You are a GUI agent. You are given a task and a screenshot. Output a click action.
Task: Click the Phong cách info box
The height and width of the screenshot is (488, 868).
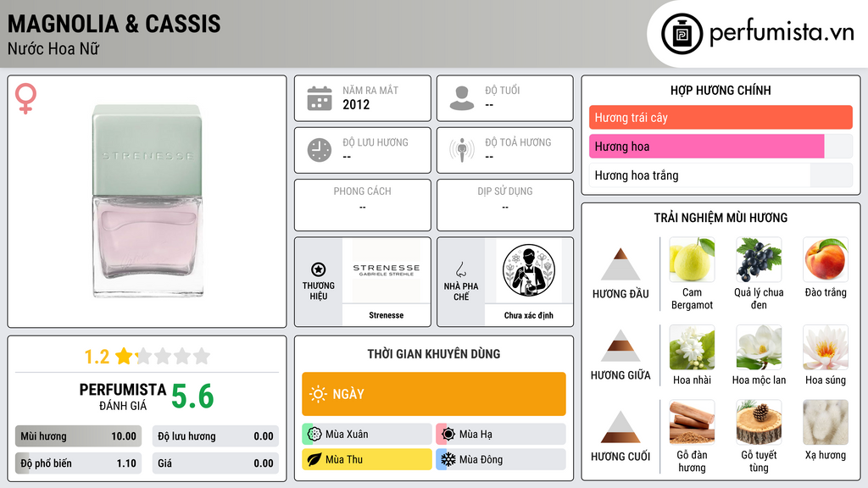363,205
